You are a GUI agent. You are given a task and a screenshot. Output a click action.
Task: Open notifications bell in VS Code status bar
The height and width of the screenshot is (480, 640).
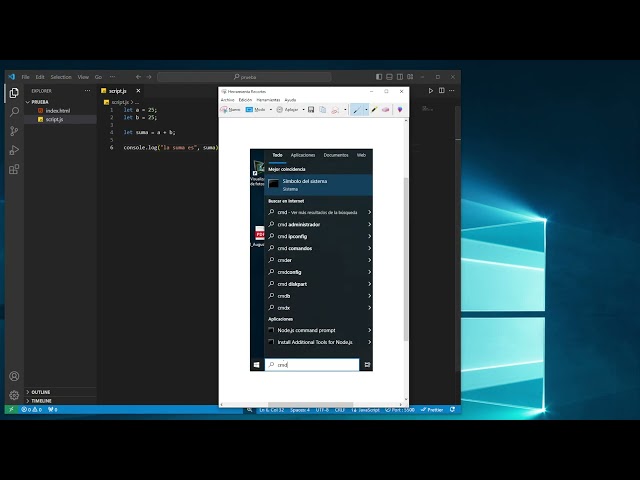click(452, 409)
